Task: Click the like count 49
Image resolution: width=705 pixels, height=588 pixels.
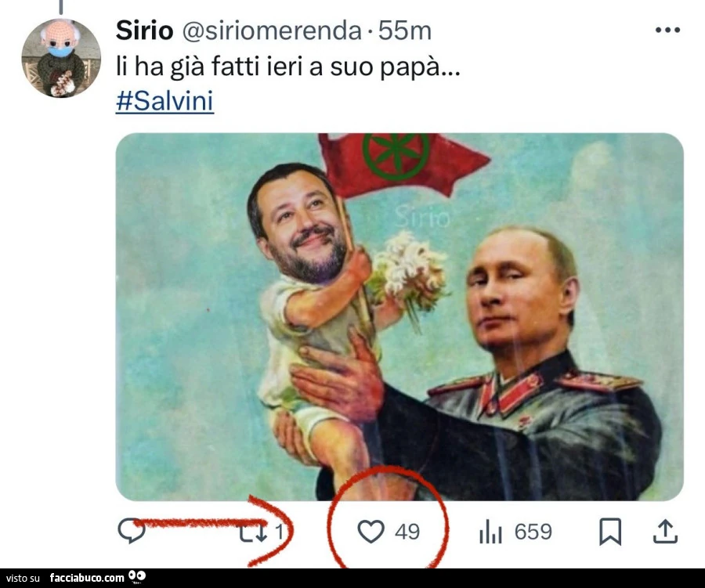Action: pos(407,532)
